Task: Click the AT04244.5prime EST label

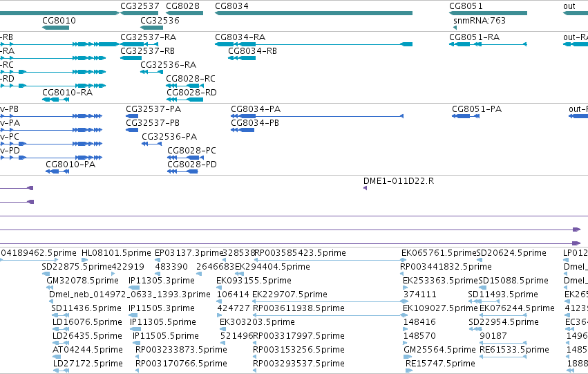Action: 88,350
